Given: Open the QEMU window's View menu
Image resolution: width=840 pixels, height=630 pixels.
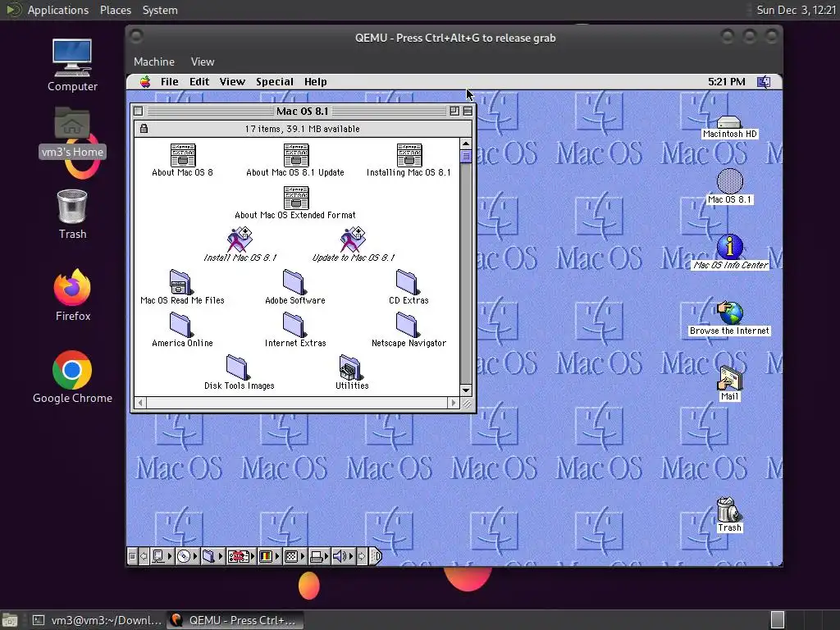Looking at the screenshot, I should 203,62.
